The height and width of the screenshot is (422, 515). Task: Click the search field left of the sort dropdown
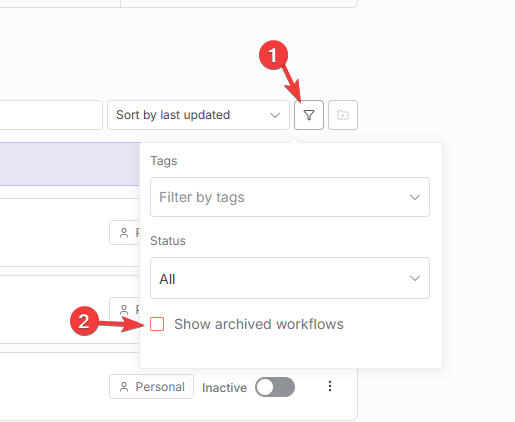point(51,115)
